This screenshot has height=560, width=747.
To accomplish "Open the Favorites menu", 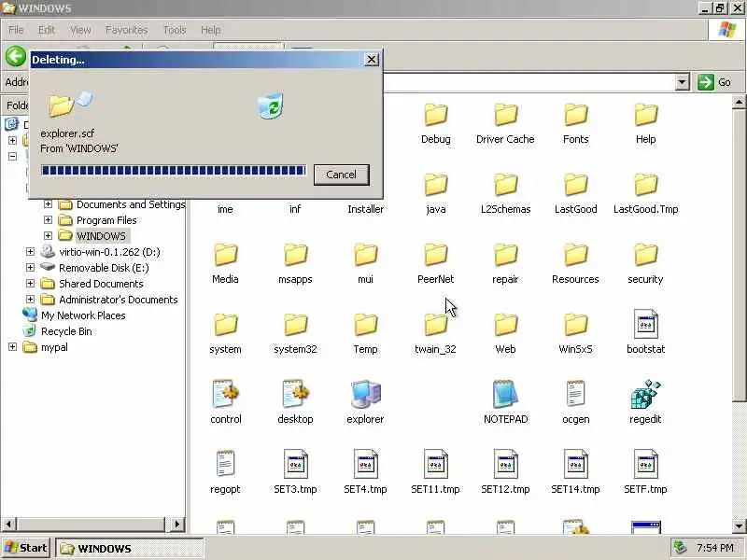I will point(126,30).
